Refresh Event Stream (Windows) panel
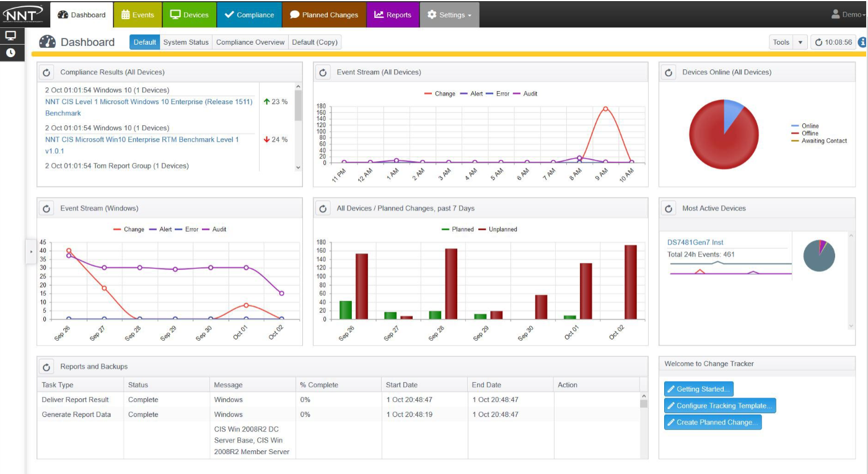868x474 pixels. point(47,209)
